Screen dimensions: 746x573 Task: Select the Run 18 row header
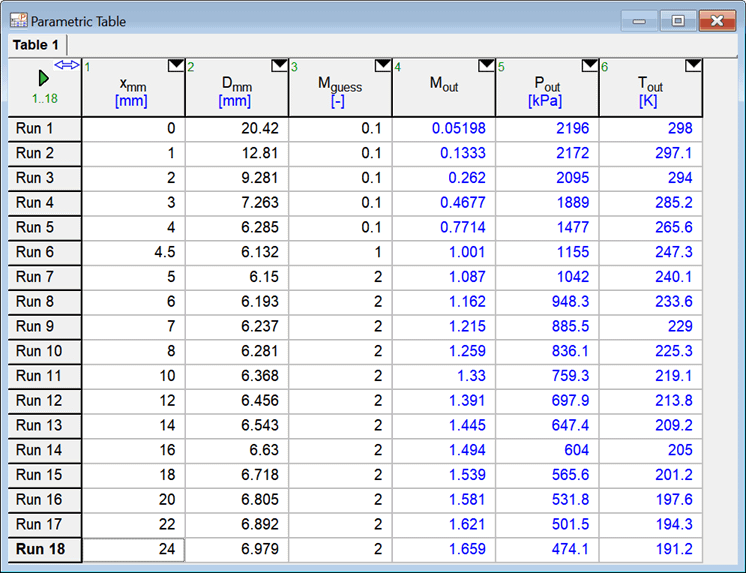pyautogui.click(x=44, y=549)
